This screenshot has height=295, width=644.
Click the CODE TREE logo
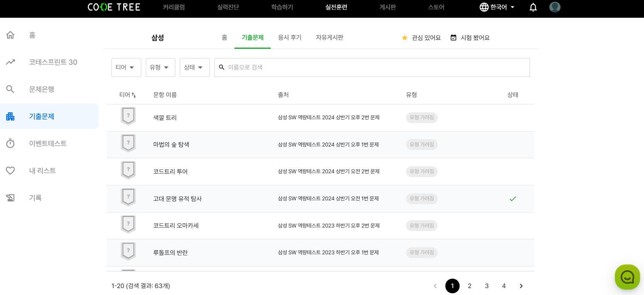[114, 7]
